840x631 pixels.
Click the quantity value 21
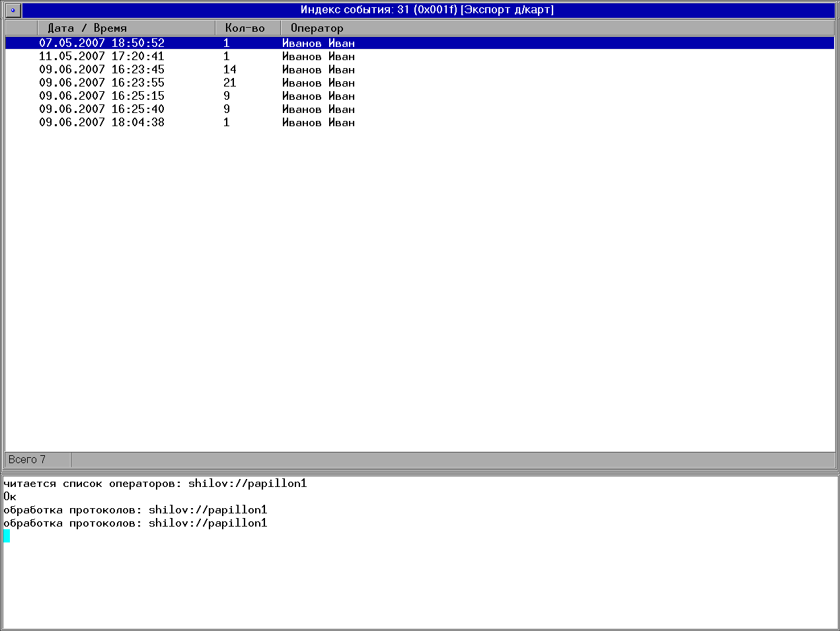tap(230, 83)
